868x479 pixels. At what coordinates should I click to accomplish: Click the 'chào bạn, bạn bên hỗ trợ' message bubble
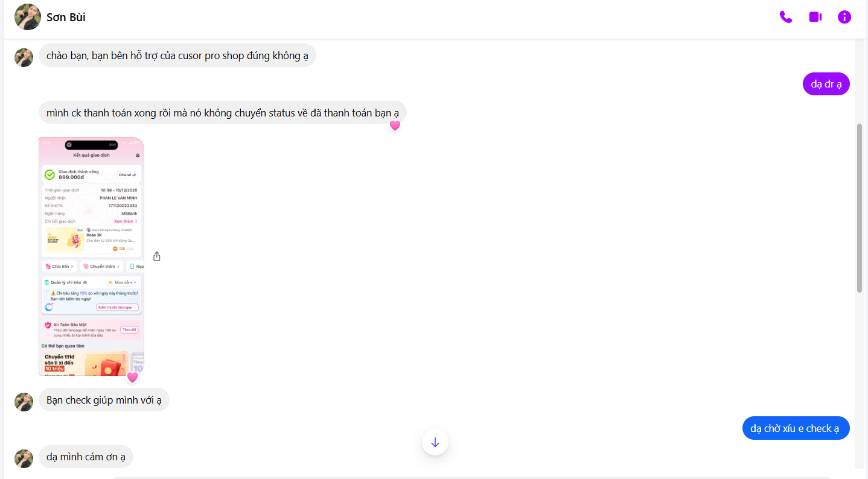click(177, 56)
